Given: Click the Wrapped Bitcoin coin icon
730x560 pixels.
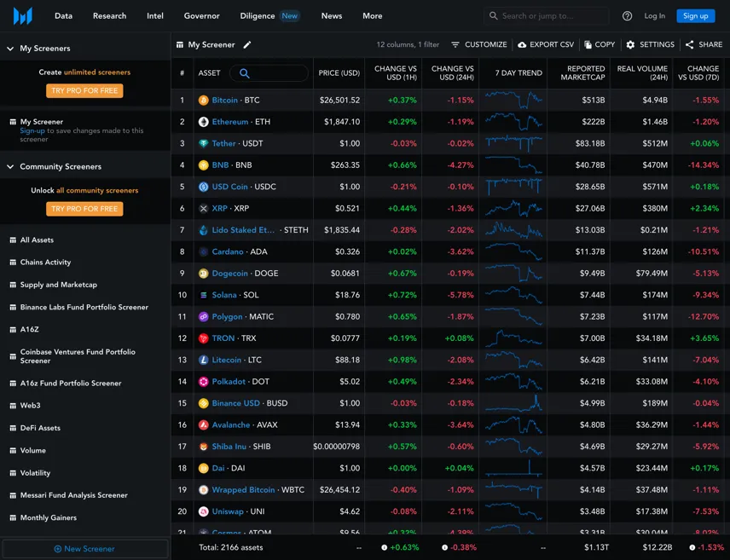Looking at the screenshot, I should [204, 490].
